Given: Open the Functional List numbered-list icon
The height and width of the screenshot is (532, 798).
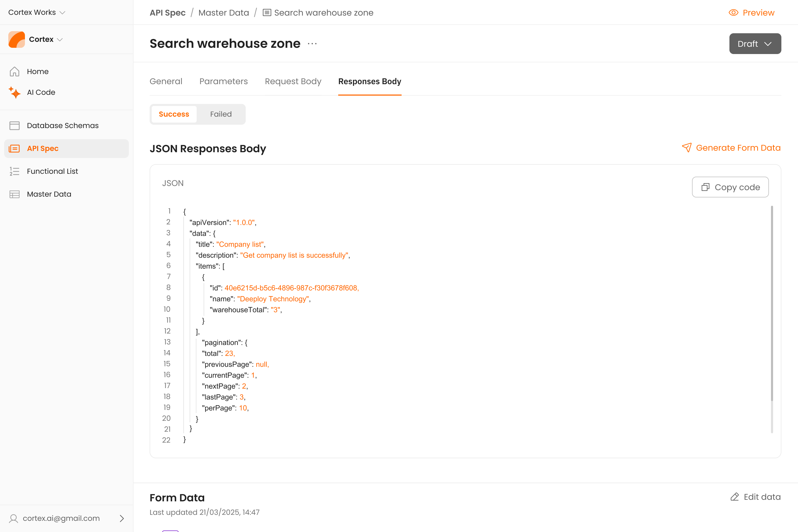Looking at the screenshot, I should click(x=14, y=171).
